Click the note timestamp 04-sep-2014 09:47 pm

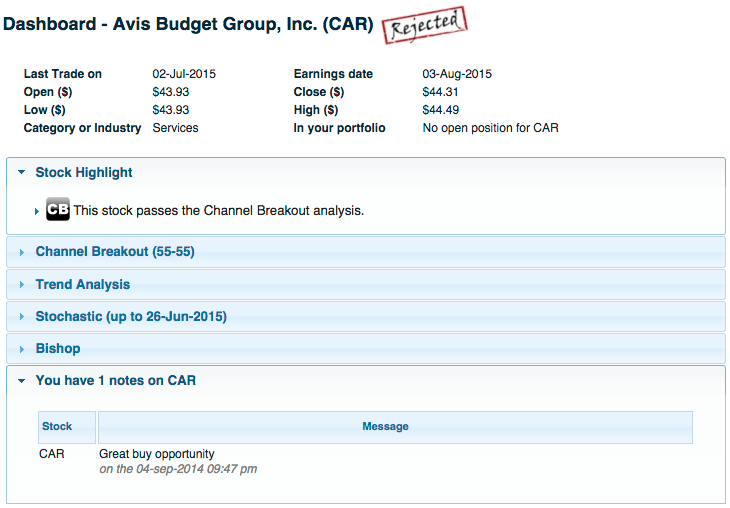coord(178,469)
